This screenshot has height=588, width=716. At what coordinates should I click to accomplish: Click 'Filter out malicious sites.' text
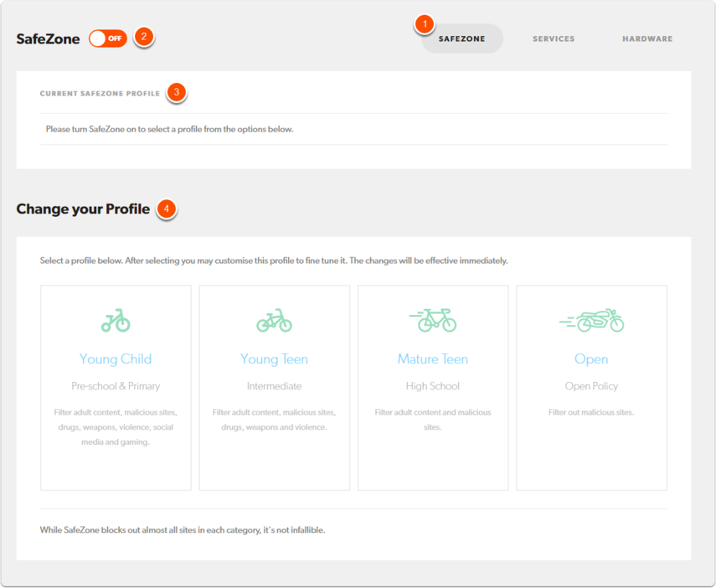tap(591, 412)
